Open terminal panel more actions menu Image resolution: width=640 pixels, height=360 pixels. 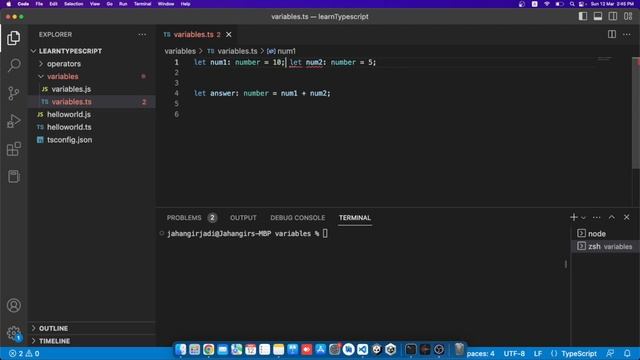596,218
